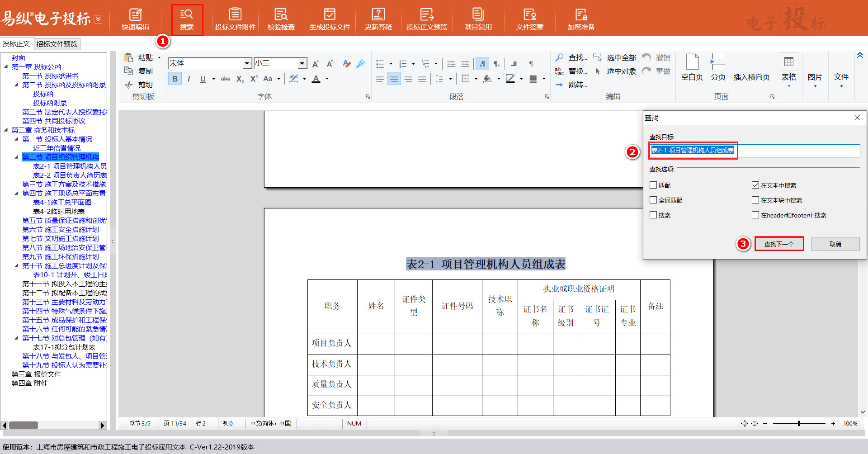868x454 pixels.
Task: Click 项目复用 project reuse icon
Action: pos(478,19)
